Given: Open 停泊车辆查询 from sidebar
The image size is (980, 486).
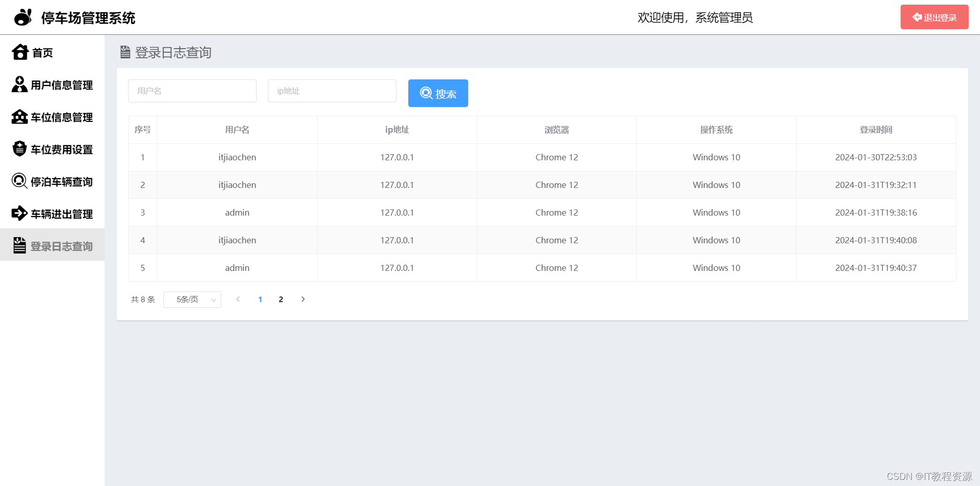Looking at the screenshot, I should [52, 181].
